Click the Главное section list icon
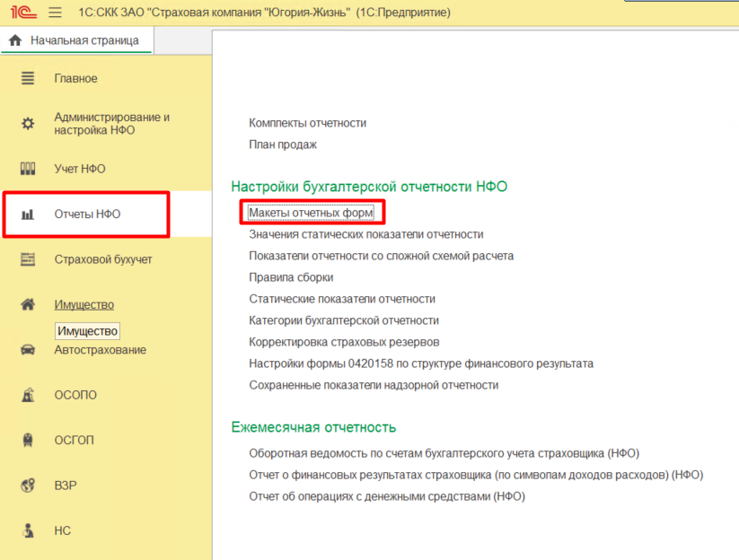The height and width of the screenshot is (560, 739). (x=28, y=79)
